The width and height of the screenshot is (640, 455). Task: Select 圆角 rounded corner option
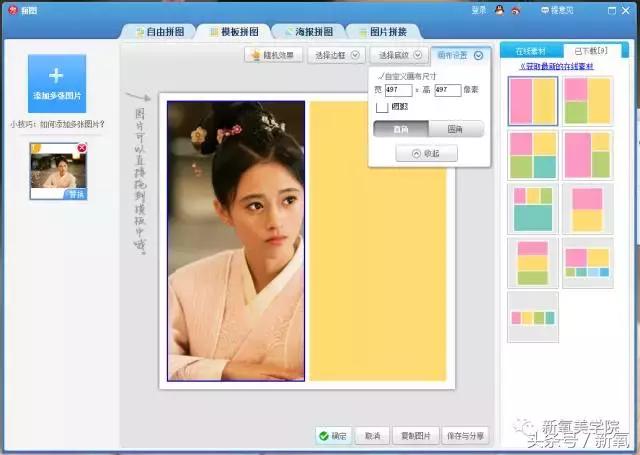(456, 129)
